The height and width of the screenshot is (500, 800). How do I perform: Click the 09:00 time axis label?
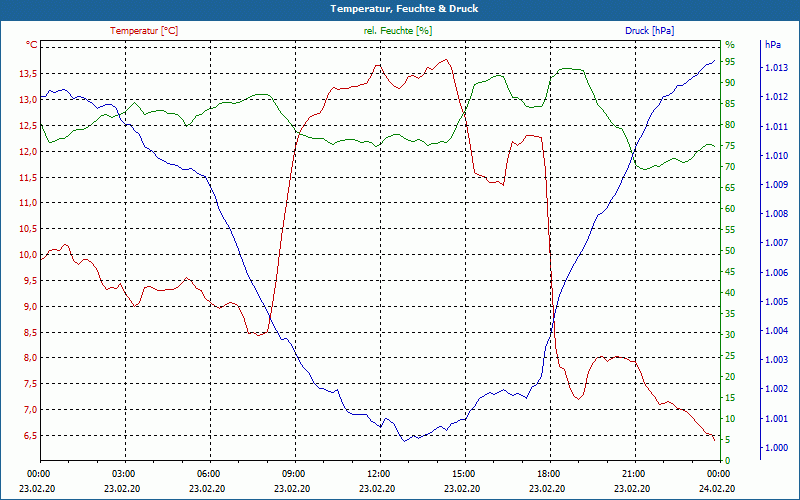coord(293,473)
